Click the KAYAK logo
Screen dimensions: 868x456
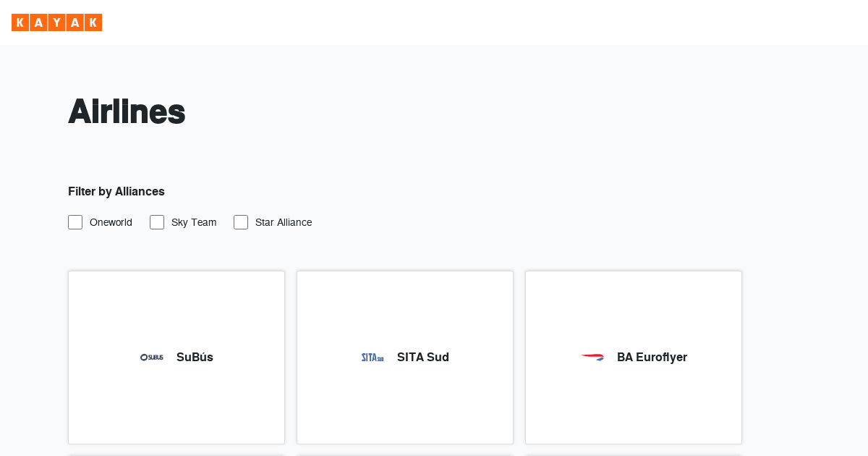pyautogui.click(x=56, y=22)
